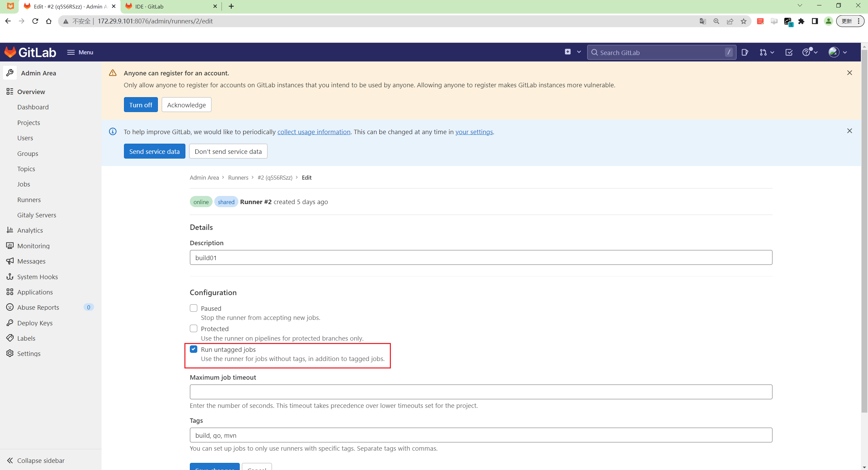Toggle the Paused checkbox
Image resolution: width=868 pixels, height=470 pixels.
[x=194, y=308]
